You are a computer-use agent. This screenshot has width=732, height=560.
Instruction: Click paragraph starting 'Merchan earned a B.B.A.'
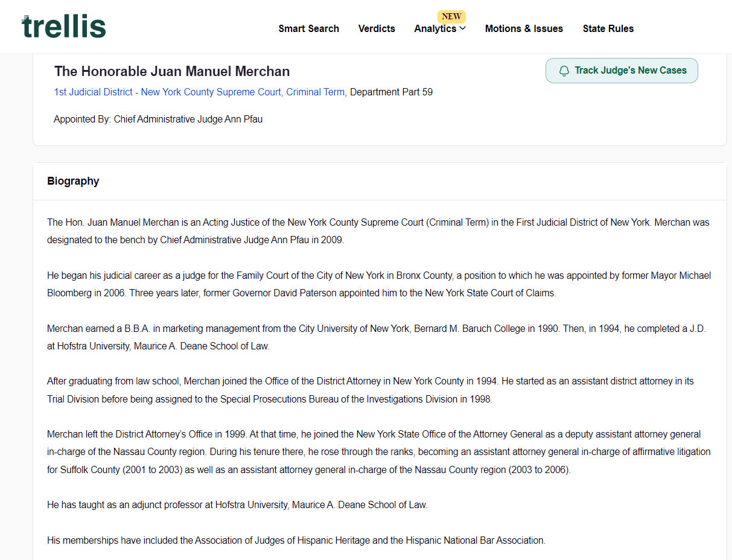click(377, 337)
